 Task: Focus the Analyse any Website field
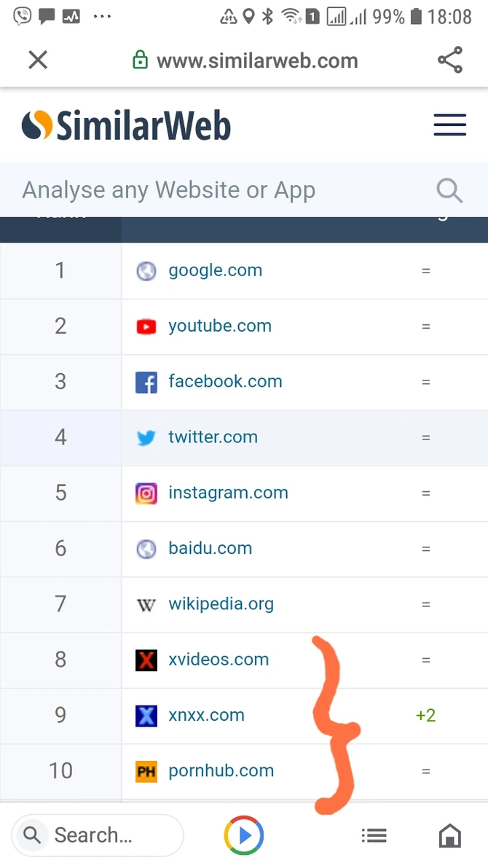tap(219, 191)
